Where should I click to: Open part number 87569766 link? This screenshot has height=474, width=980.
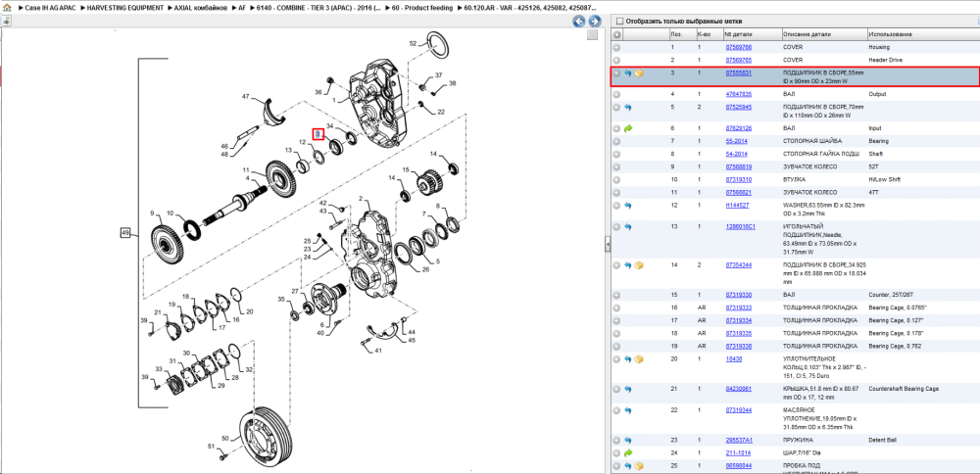point(738,47)
